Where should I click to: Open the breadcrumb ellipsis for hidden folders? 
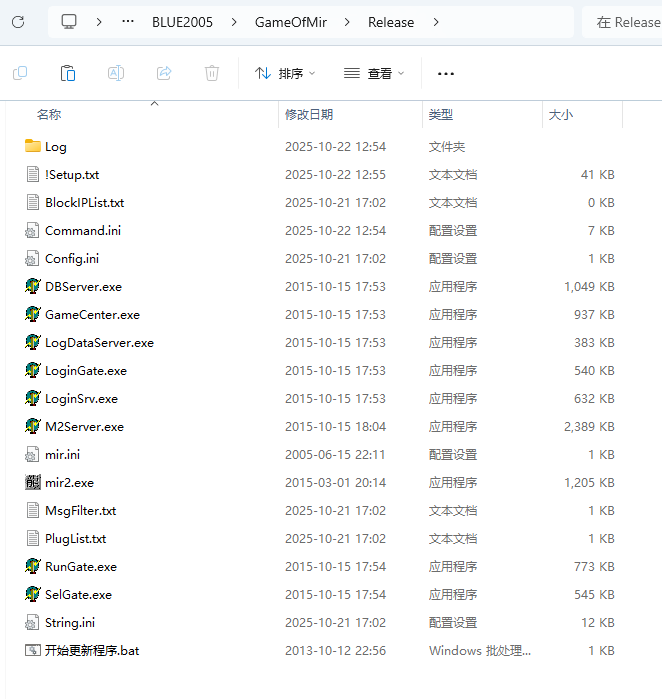pos(128,22)
